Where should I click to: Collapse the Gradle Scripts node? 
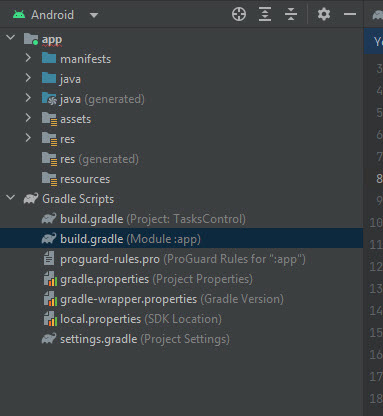(x=11, y=198)
